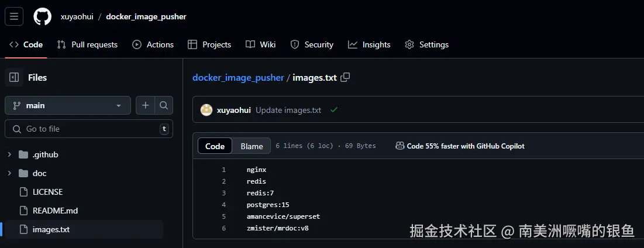This screenshot has height=248, width=644.
Task: Switch to Blame view
Action: tap(252, 146)
